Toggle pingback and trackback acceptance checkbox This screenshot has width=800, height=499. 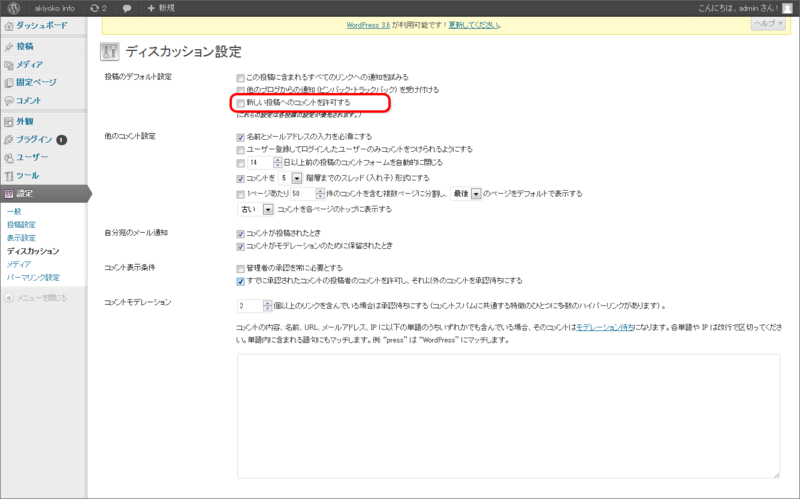pyautogui.click(x=240, y=90)
